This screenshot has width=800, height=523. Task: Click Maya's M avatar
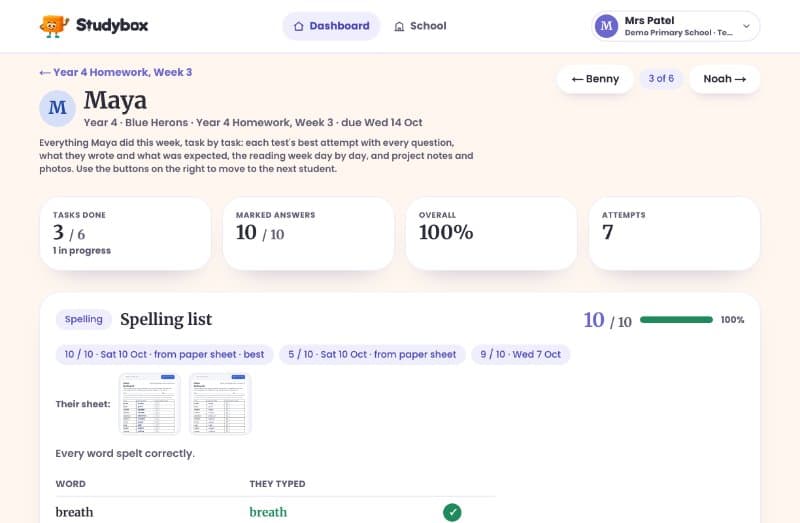pos(58,108)
